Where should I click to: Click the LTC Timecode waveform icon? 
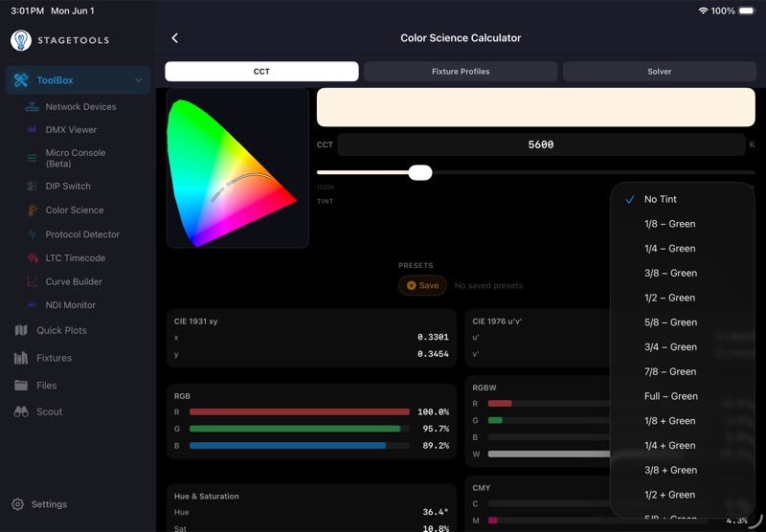tap(33, 258)
